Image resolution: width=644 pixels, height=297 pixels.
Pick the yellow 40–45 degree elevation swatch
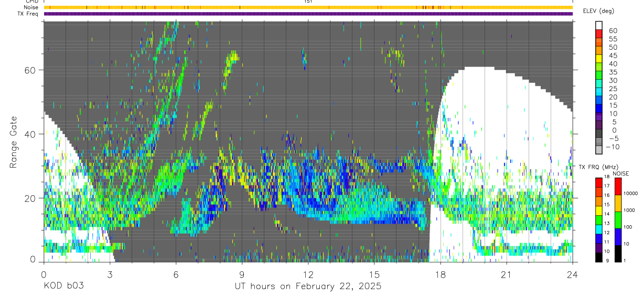pos(599,59)
